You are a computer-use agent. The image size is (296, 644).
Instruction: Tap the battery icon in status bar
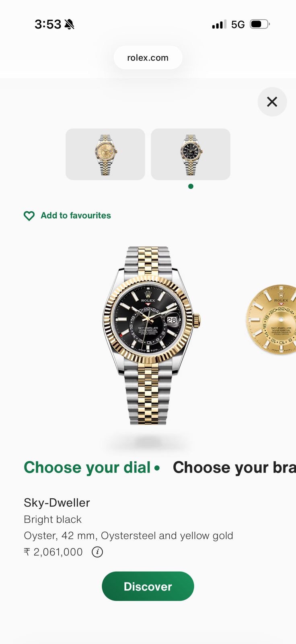260,24
